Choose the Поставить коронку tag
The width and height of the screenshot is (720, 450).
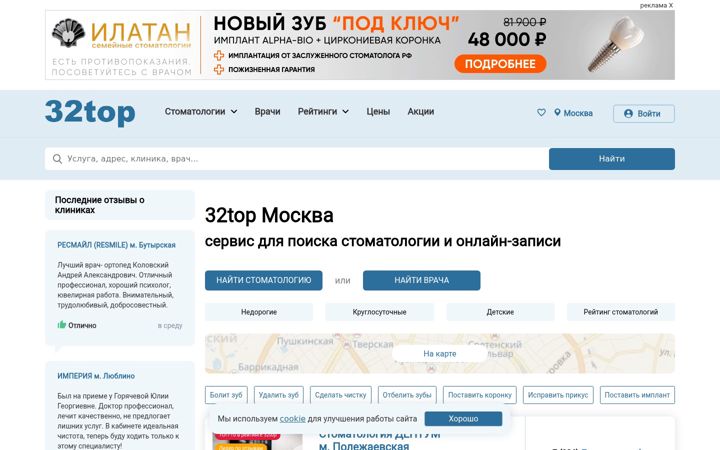click(480, 395)
